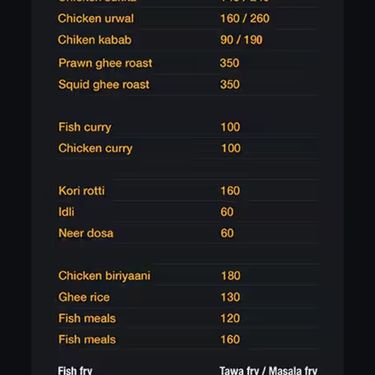Click the Fish fry heading
This screenshot has width=375, height=375.
pyautogui.click(x=75, y=371)
